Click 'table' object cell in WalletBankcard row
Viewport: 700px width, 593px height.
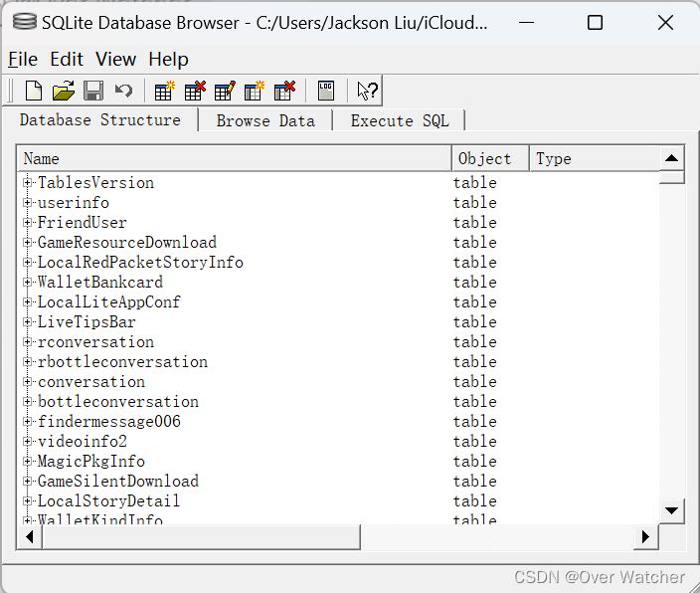475,282
